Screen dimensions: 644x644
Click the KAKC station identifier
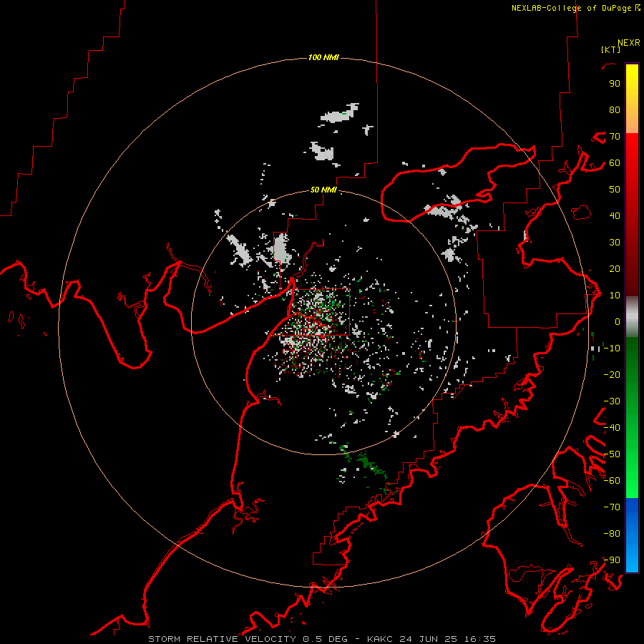coord(379,639)
